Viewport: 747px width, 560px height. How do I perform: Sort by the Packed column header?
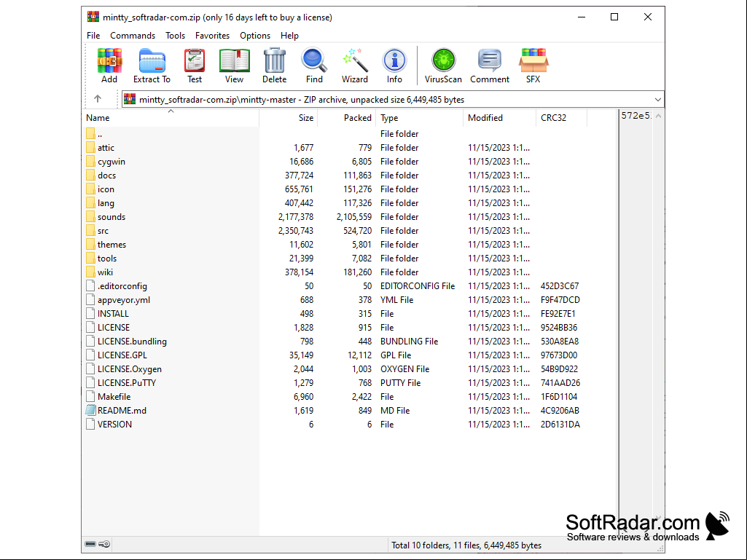click(x=346, y=118)
